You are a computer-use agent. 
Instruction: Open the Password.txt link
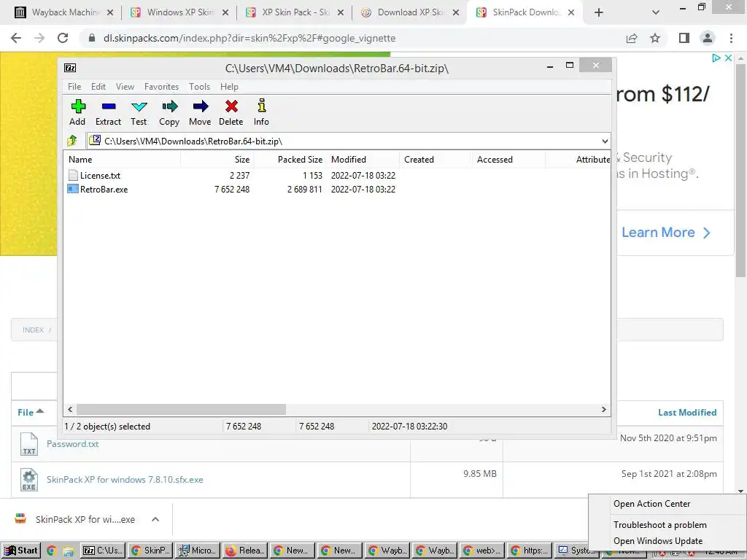[72, 444]
